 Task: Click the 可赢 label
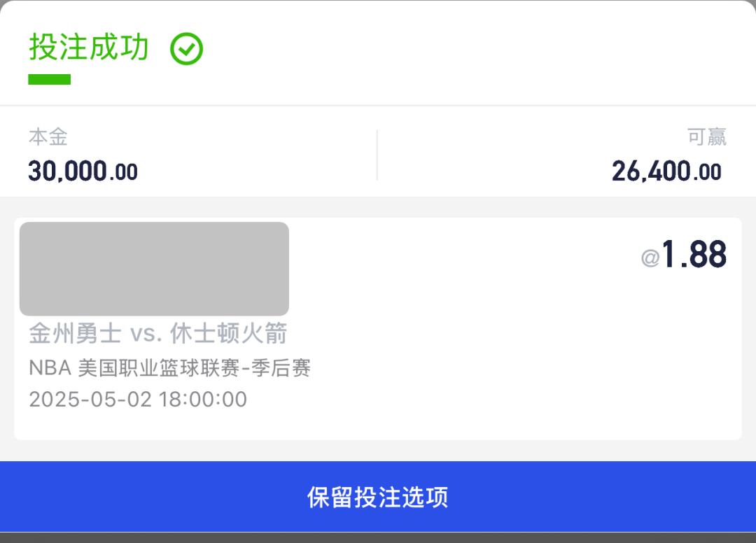click(x=706, y=137)
